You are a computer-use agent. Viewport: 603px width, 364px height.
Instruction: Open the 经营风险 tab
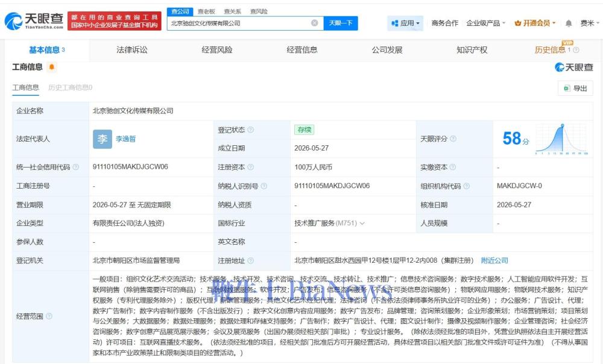coord(217,50)
